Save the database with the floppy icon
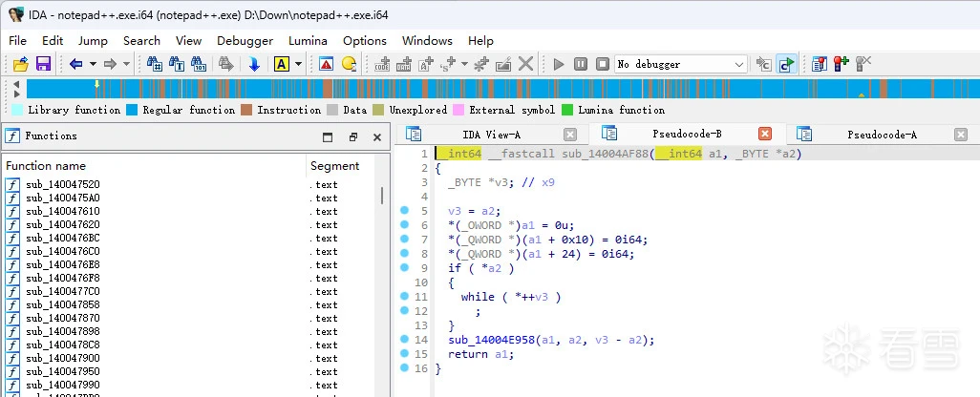This screenshot has height=397, width=980. [x=43, y=64]
